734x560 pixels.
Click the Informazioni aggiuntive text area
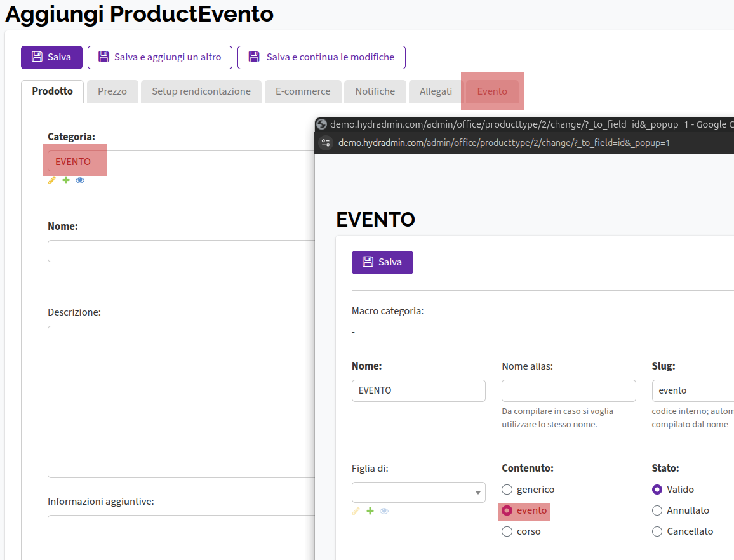(x=181, y=538)
